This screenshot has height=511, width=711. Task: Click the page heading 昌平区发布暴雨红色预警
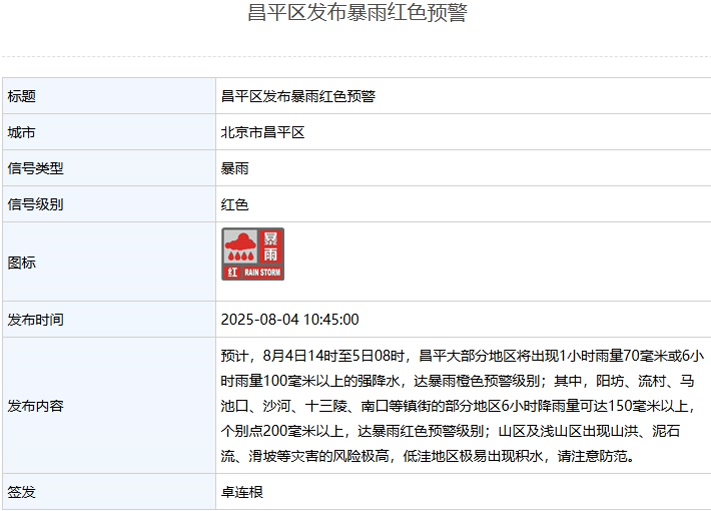pyautogui.click(x=356, y=14)
